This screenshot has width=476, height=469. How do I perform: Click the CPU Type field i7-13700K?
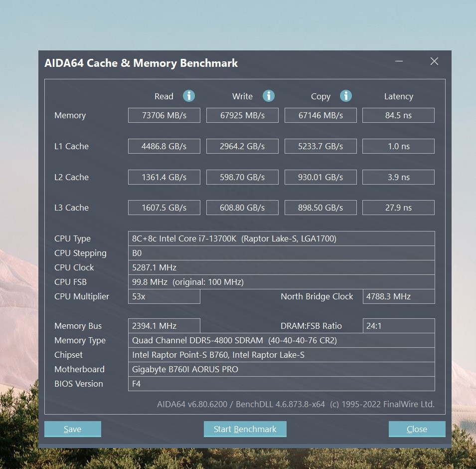[x=282, y=238]
